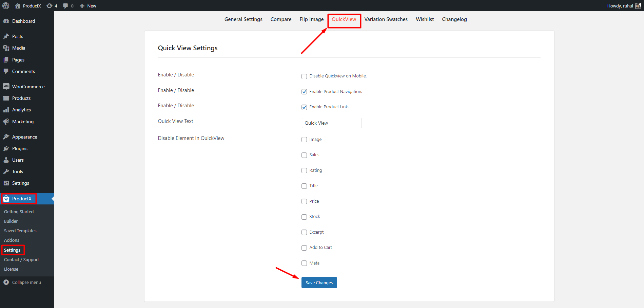
Task: Select the Media library icon
Action: [6, 48]
